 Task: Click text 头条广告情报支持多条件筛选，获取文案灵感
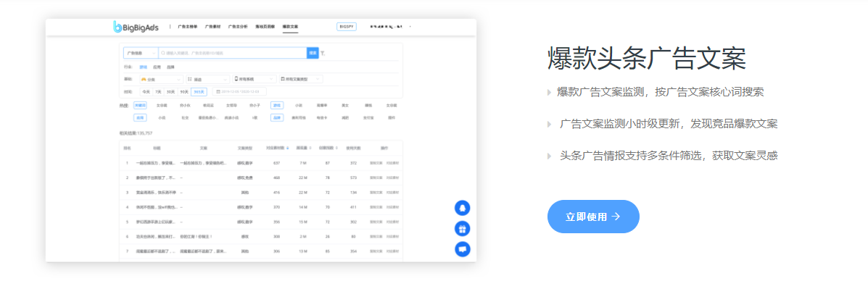669,156
